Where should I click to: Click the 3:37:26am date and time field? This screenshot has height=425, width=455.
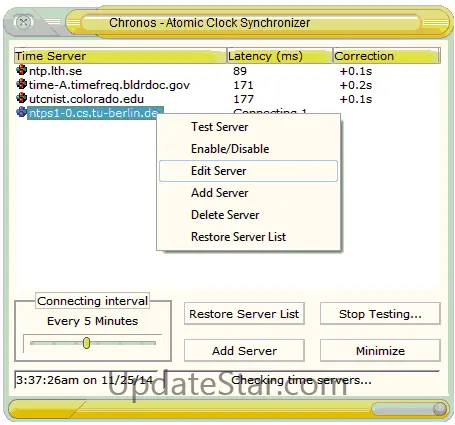(x=86, y=380)
